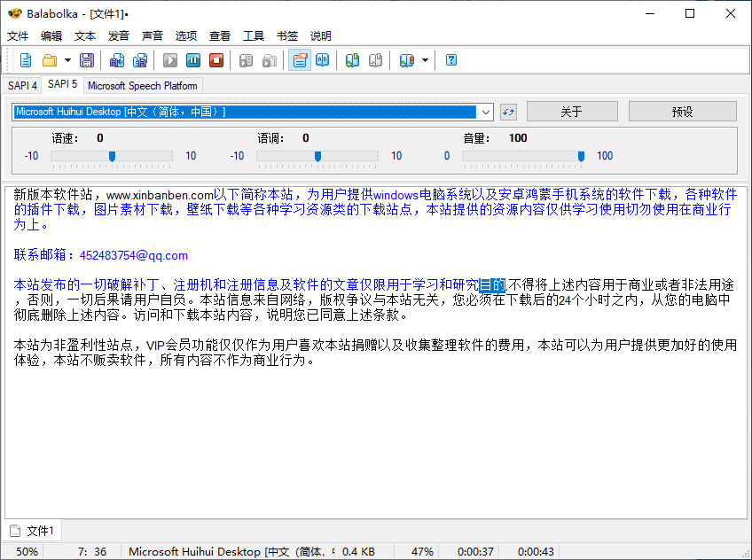Click the read clipboard aloud icon
Screen dimensions: 752x560
(246, 60)
